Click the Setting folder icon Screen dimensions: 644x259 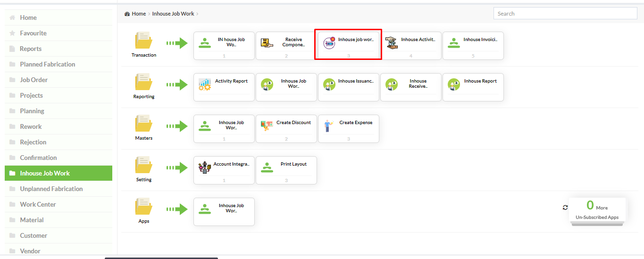143,165
